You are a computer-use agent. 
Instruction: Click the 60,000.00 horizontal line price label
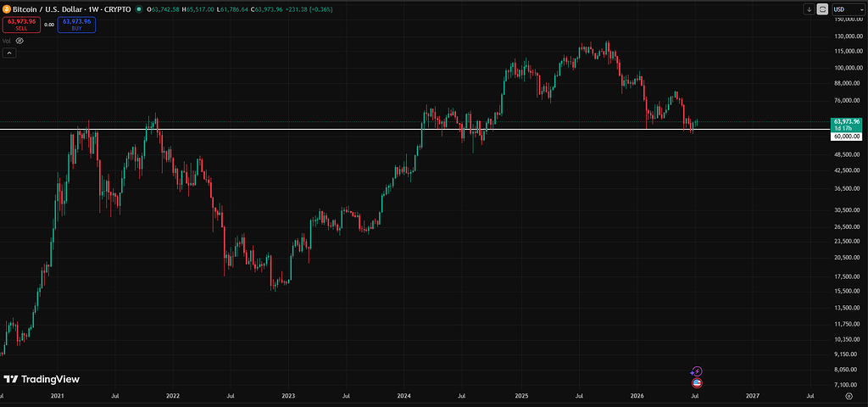[846, 136]
